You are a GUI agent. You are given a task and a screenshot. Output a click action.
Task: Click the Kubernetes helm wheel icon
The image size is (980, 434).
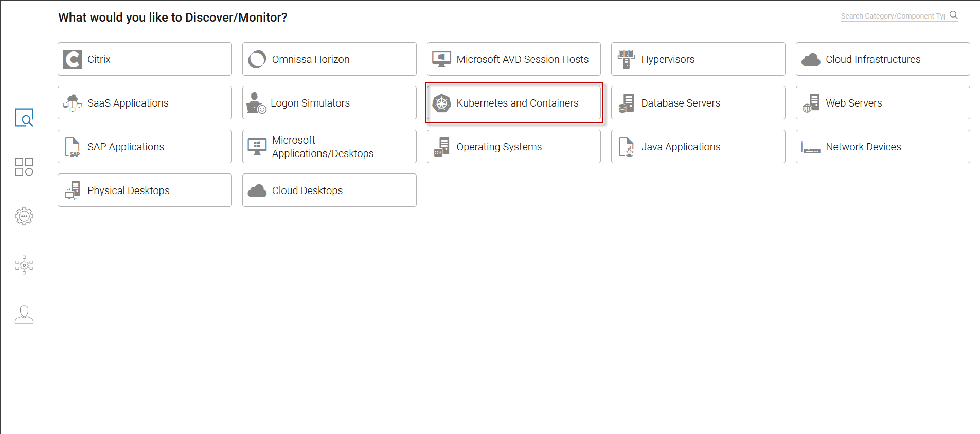pos(441,103)
